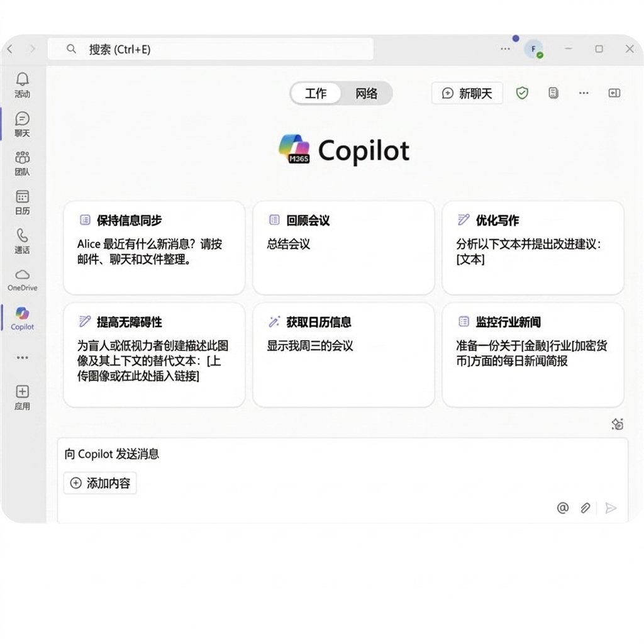Open settings and more ellipsis in title bar
The height and width of the screenshot is (644, 644).
pyautogui.click(x=505, y=49)
